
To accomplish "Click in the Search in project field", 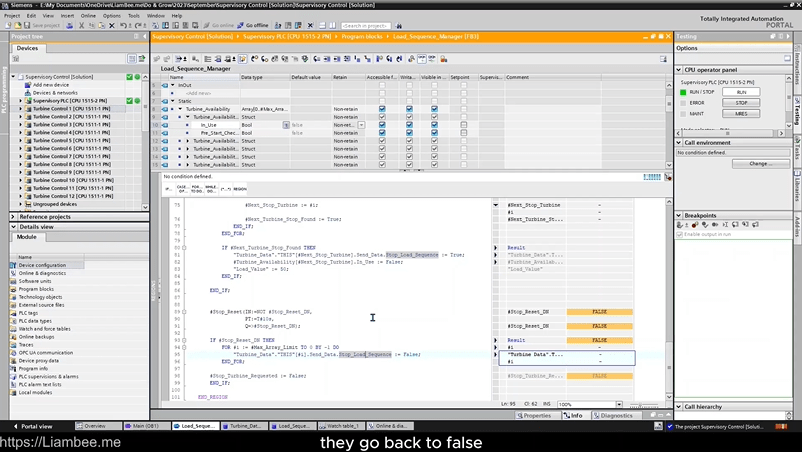I will [x=366, y=25].
